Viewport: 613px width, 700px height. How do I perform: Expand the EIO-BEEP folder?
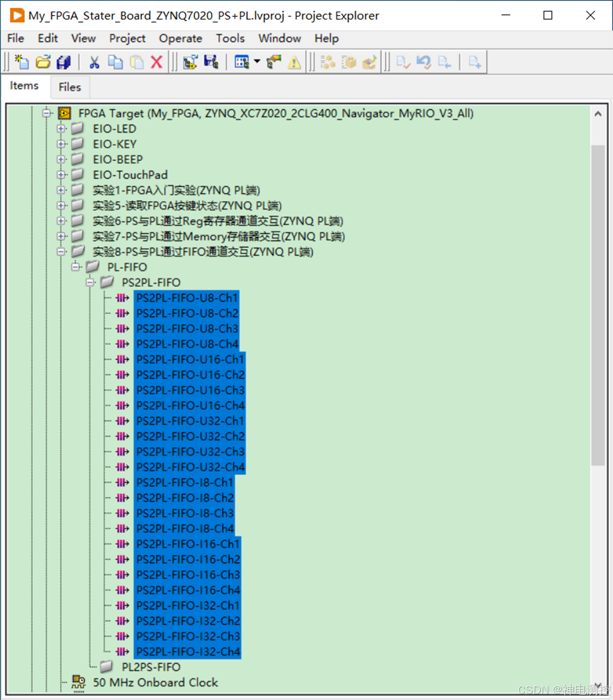point(61,159)
